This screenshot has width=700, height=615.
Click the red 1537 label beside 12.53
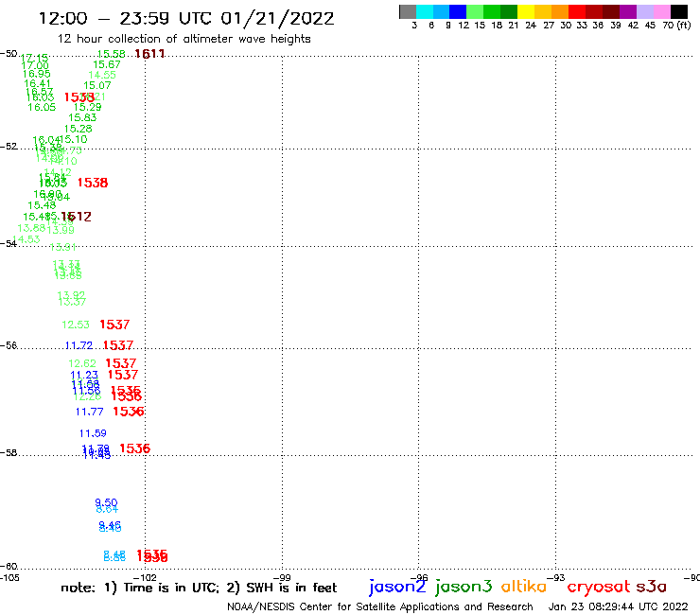[114, 325]
